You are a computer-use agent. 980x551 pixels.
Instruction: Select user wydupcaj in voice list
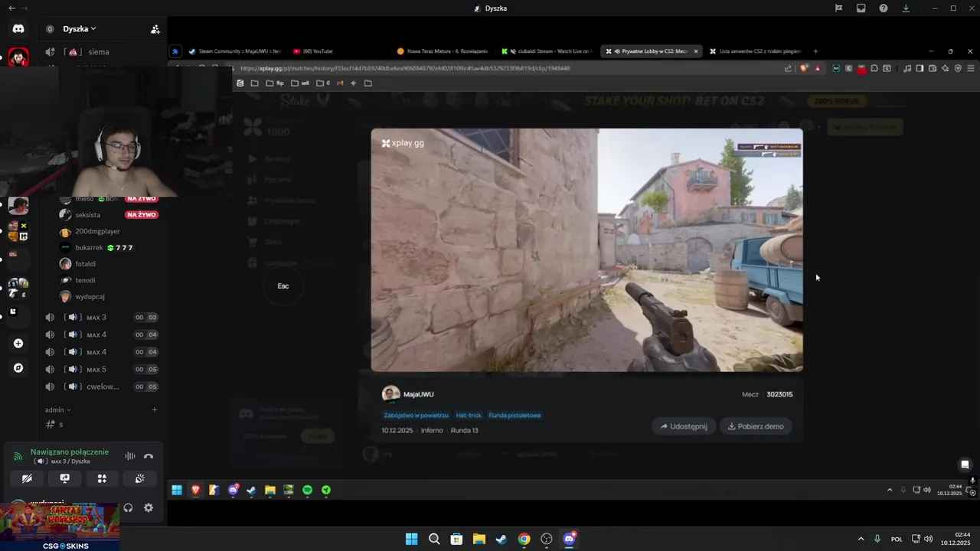pyautogui.click(x=90, y=297)
